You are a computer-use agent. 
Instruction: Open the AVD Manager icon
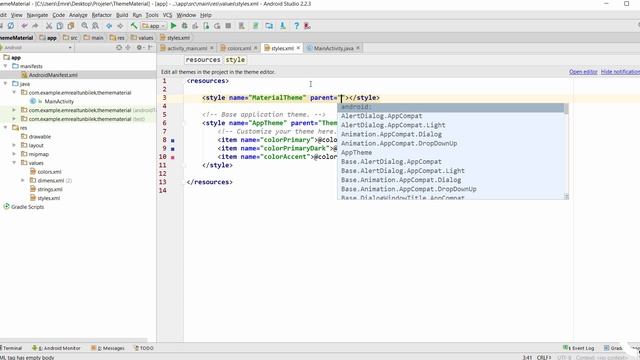click(242, 26)
